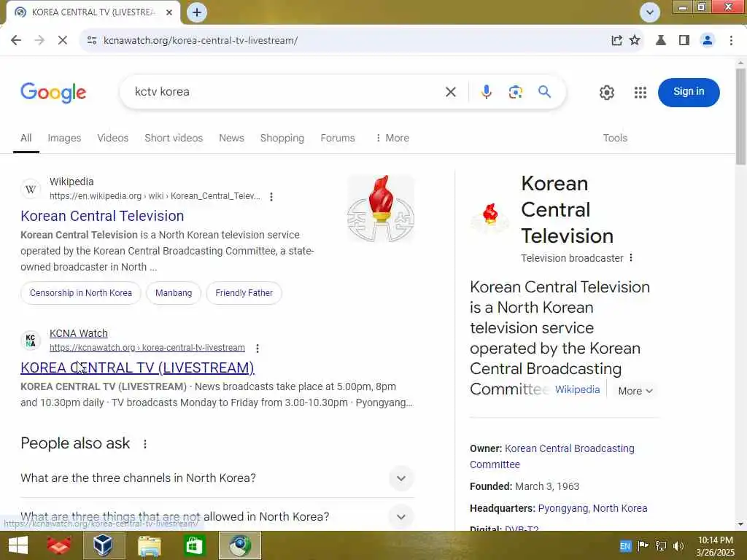
Task: Open the Store app on the taskbar
Action: click(x=194, y=545)
